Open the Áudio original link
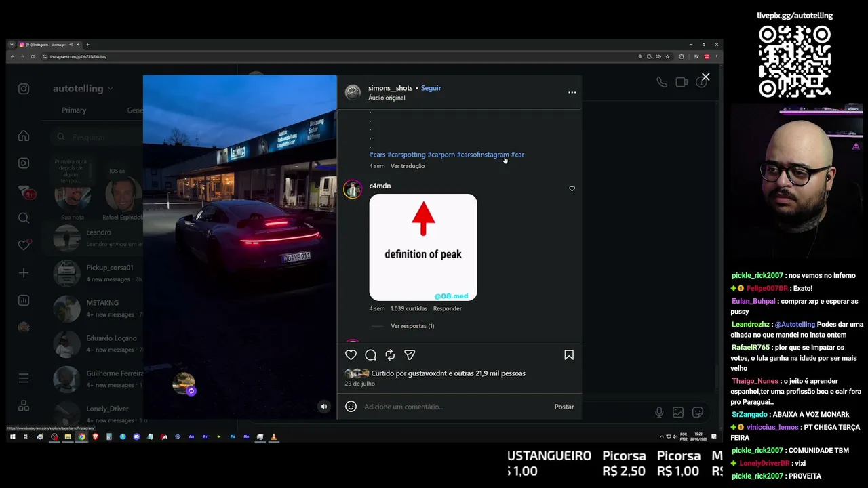Screen dimensions: 868x488 coord(387,98)
